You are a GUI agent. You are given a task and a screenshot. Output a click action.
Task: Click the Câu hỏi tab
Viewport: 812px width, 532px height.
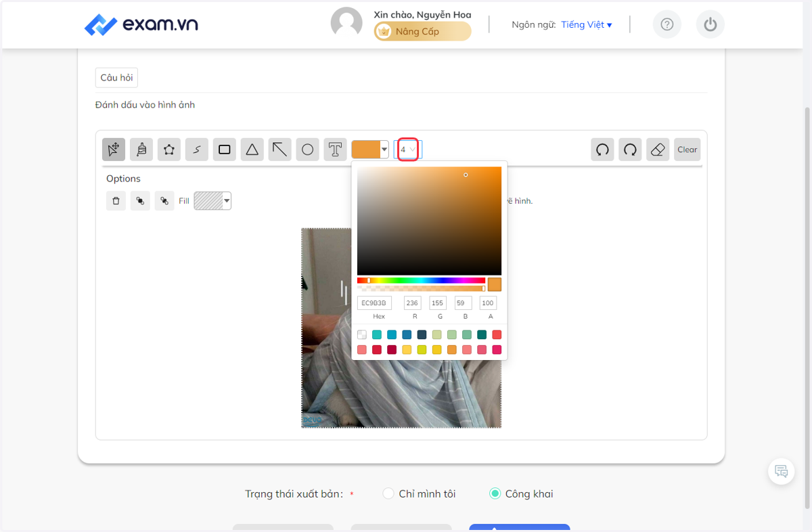click(116, 78)
